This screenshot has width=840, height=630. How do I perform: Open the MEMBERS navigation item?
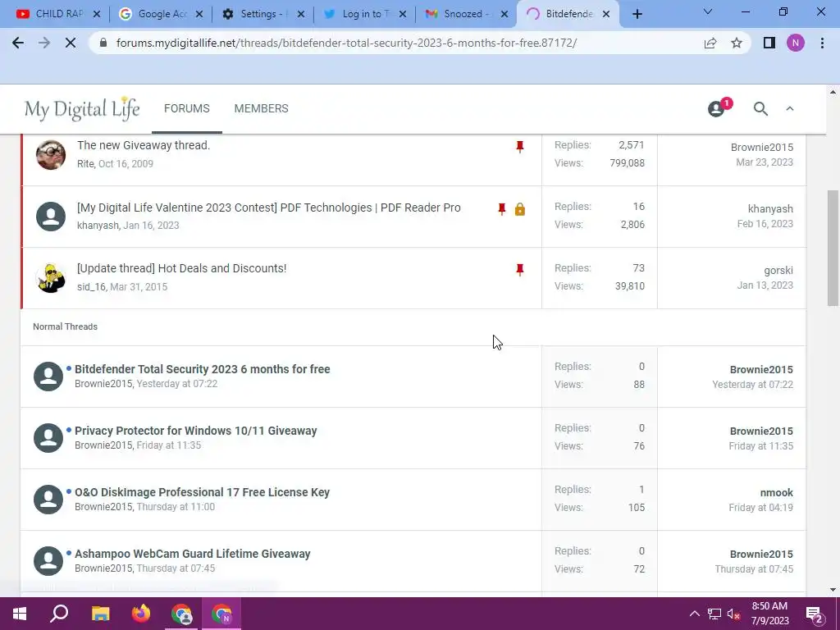click(x=261, y=108)
